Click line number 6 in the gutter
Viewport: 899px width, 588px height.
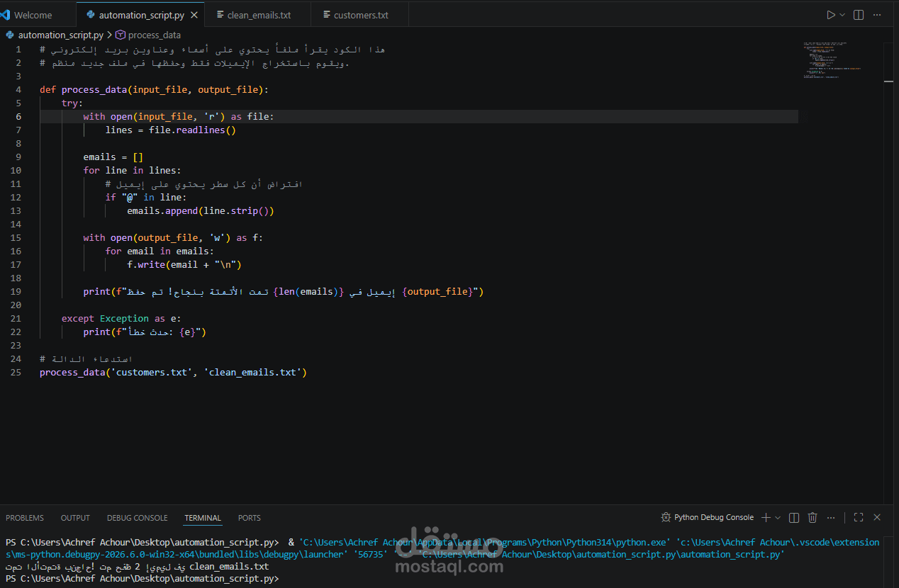pyautogui.click(x=18, y=117)
